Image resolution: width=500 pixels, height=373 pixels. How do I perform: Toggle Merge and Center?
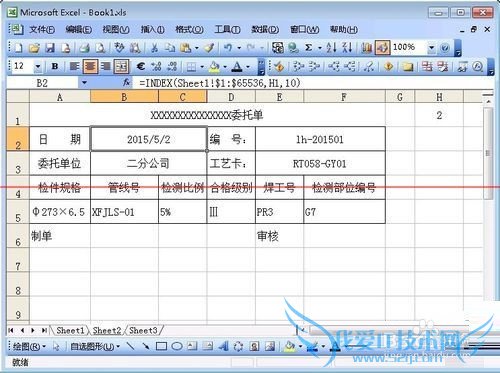click(121, 67)
